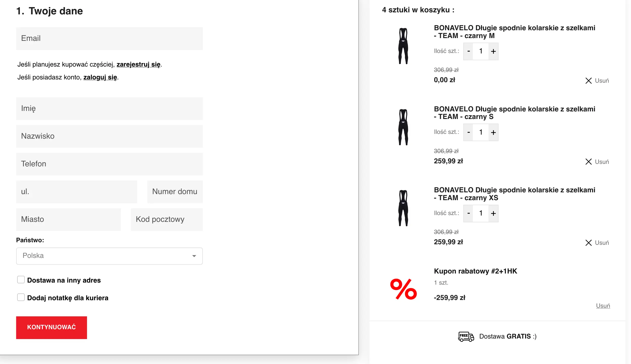Follow the 'zarejestruj się' link
Viewport: 631px width, 364px height.
point(138,65)
